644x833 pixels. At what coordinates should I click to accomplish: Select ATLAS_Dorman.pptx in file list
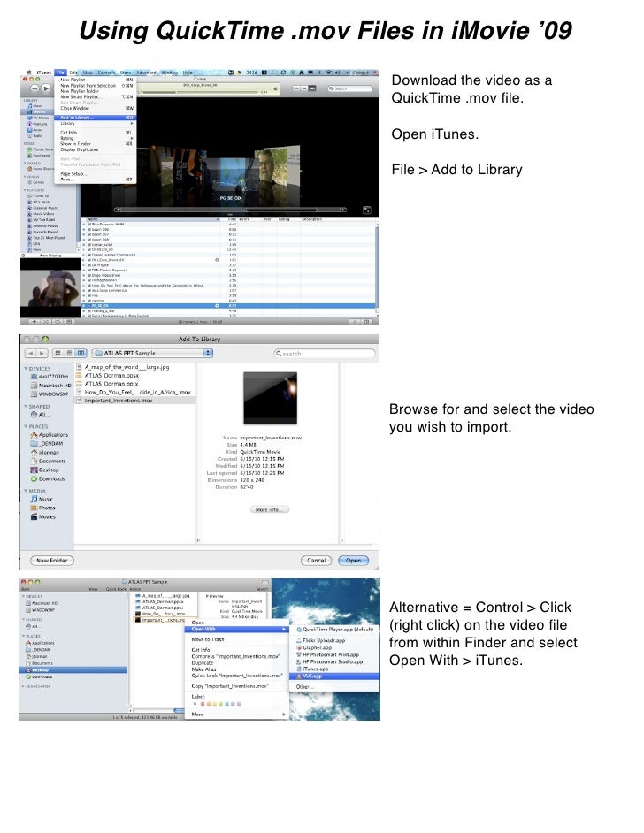[x=134, y=384]
